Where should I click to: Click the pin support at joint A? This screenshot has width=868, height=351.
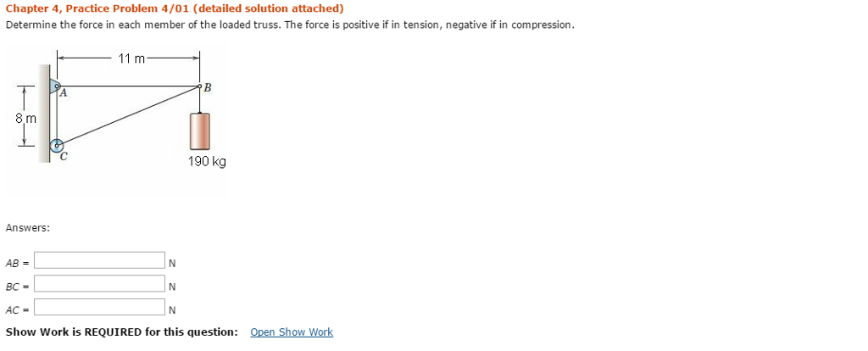pyautogui.click(x=54, y=86)
